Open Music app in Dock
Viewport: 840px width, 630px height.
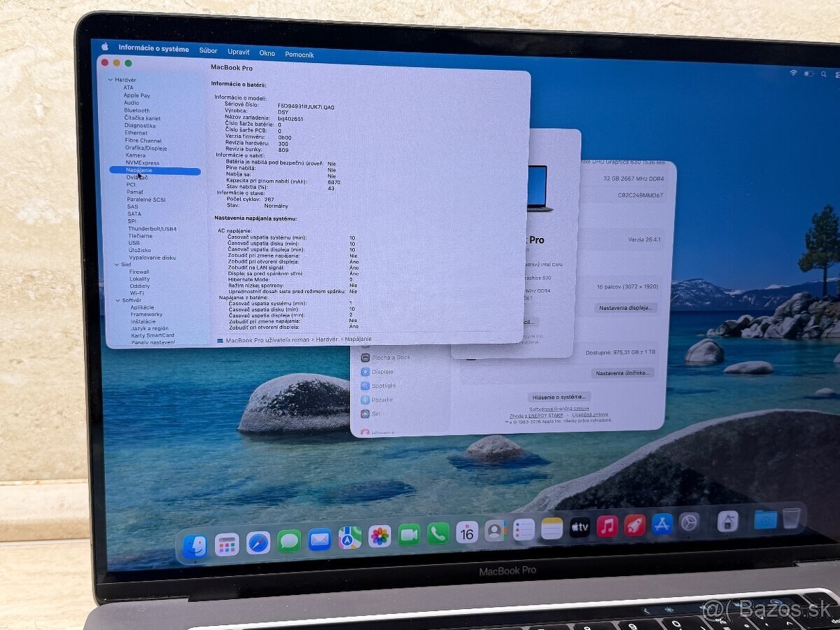pos(607,526)
